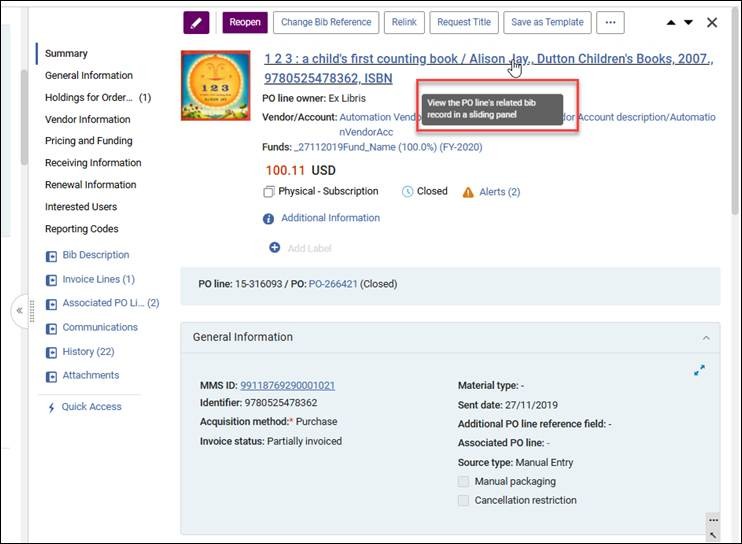
Task: Go to next record with down arrow
Action: tap(689, 22)
